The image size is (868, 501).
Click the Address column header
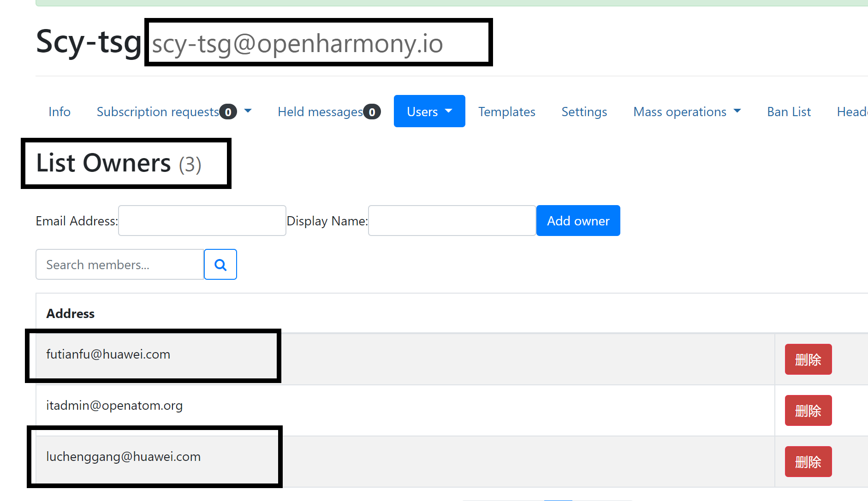(x=71, y=313)
